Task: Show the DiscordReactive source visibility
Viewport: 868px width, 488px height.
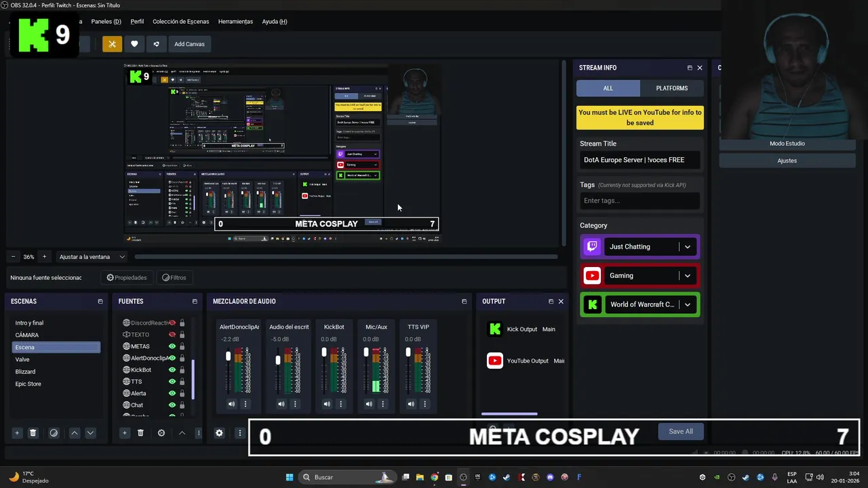Action: tap(172, 323)
